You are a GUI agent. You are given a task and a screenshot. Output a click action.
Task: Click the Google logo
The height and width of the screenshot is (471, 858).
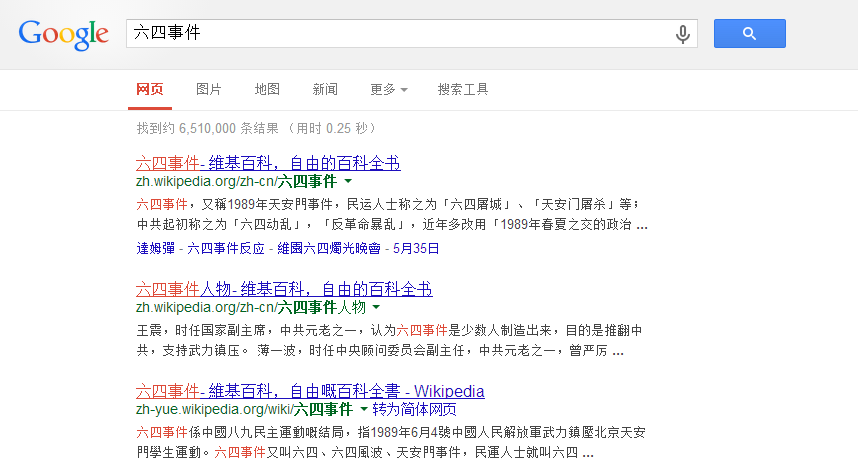pos(63,34)
